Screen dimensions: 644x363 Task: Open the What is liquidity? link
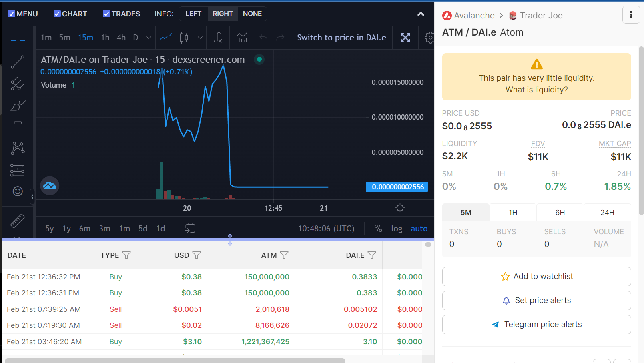(x=536, y=90)
